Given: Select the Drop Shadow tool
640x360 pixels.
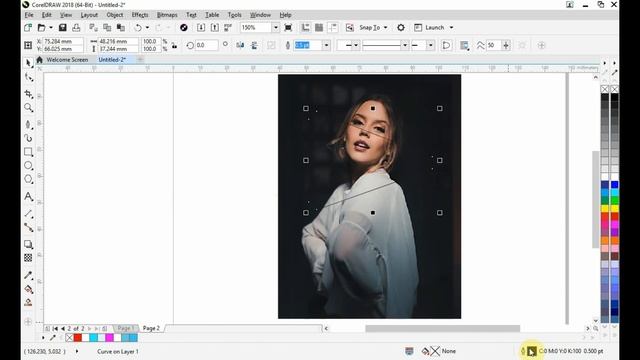Looking at the screenshot, I should click(x=28, y=244).
